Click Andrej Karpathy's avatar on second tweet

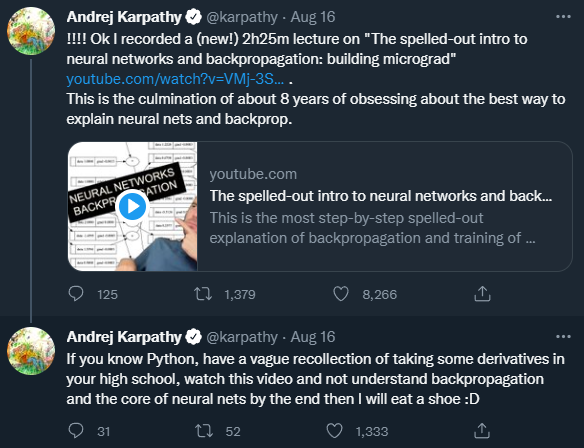(x=31, y=351)
